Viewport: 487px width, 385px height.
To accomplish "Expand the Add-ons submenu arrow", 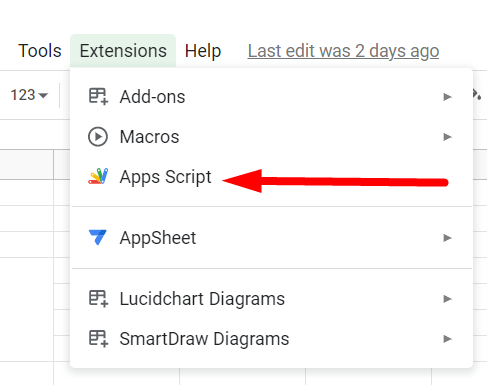I will pyautogui.click(x=447, y=97).
